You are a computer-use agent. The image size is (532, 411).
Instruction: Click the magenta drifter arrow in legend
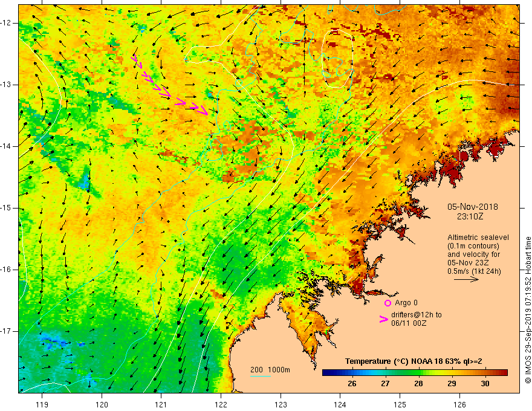click(384, 319)
